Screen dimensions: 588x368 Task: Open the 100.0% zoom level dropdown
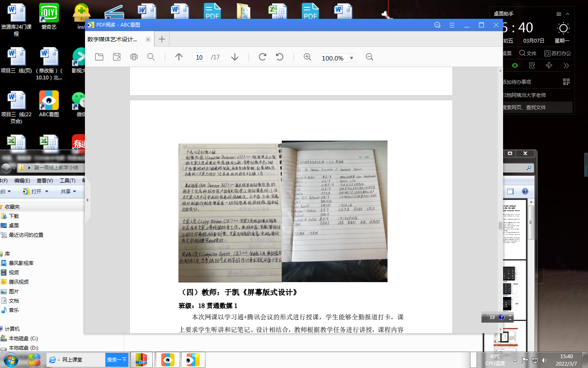coord(351,58)
